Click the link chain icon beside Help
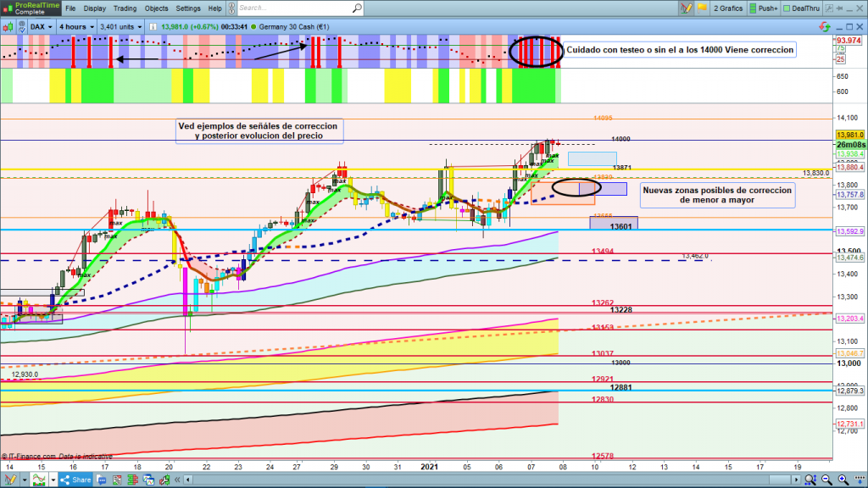The image size is (868, 488). coord(230,8)
